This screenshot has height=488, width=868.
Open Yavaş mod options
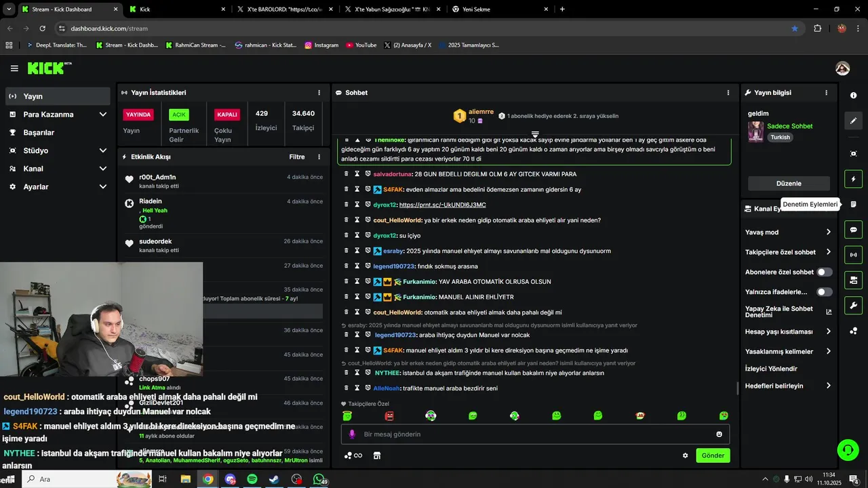[x=788, y=232]
